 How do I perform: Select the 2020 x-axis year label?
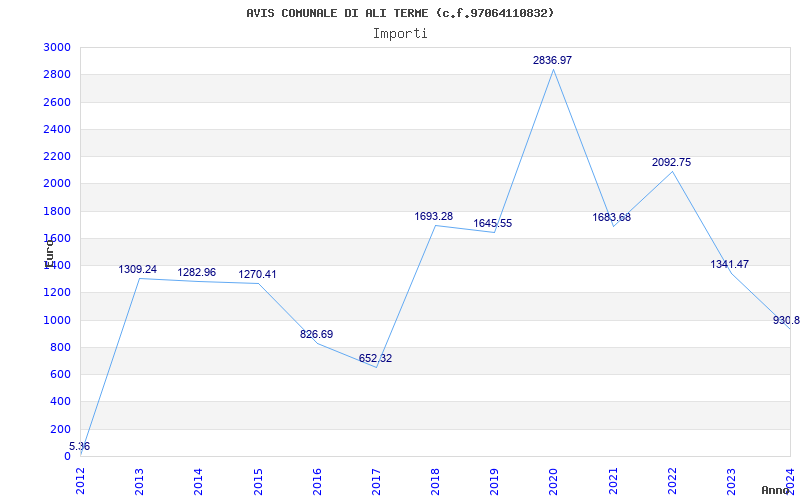(554, 481)
